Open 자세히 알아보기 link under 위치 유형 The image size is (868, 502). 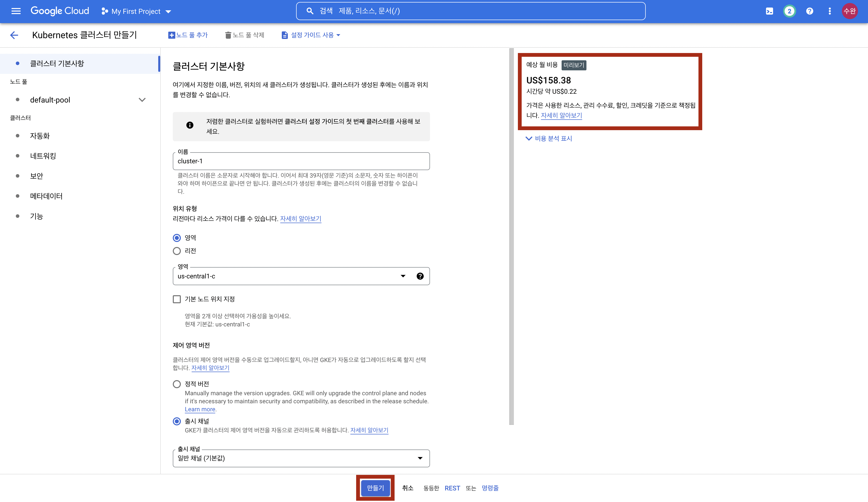[x=300, y=218]
